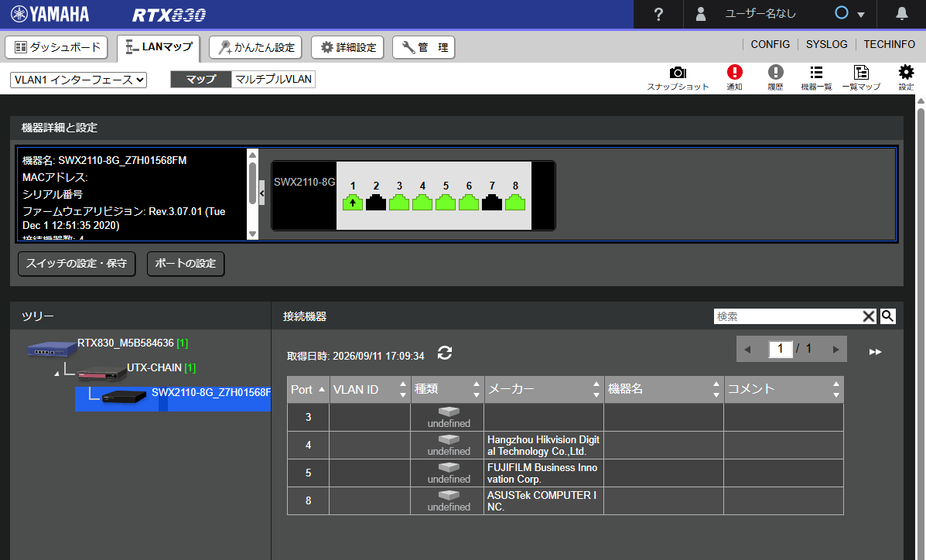Select port 2 on switch diagram
926x560 pixels.
click(376, 203)
